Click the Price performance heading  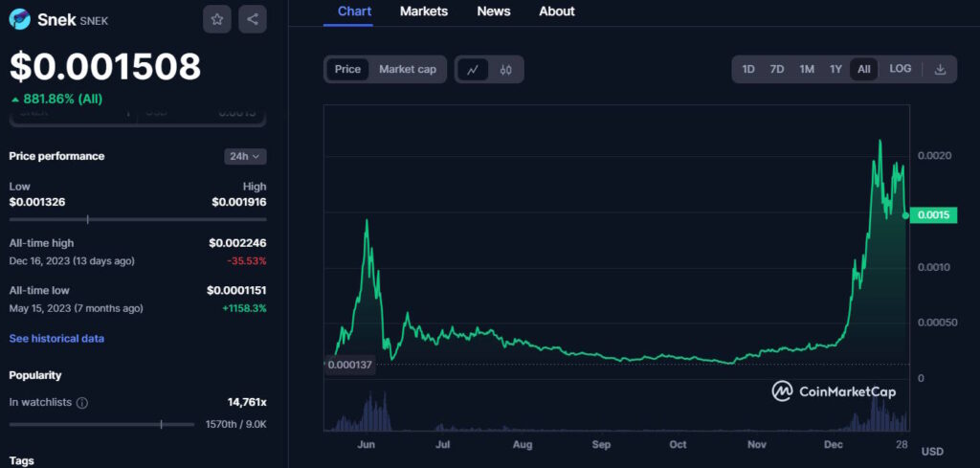pos(56,156)
